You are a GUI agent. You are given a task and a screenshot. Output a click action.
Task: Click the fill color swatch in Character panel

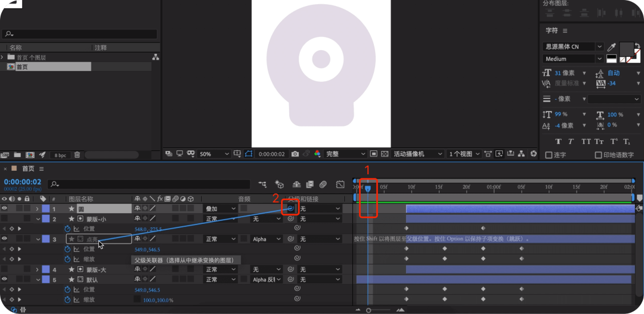click(627, 50)
